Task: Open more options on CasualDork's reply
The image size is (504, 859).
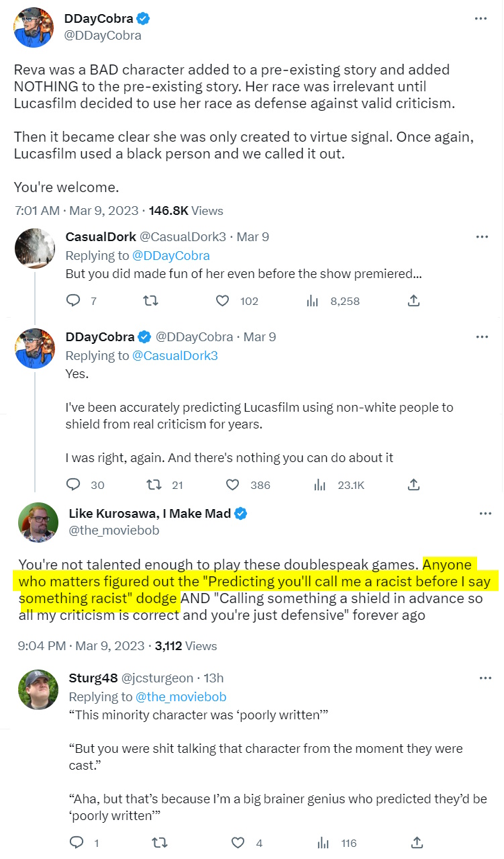Action: pos(482,236)
